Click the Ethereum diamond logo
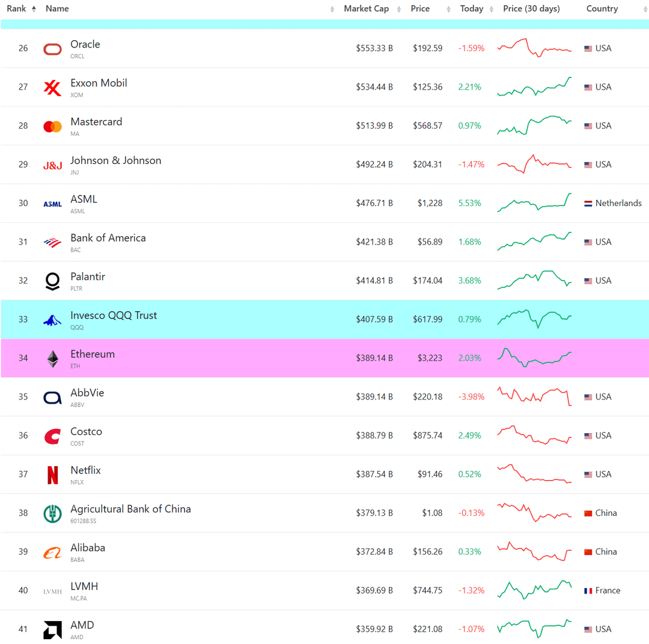Image resolution: width=649 pixels, height=644 pixels. pos(53,359)
